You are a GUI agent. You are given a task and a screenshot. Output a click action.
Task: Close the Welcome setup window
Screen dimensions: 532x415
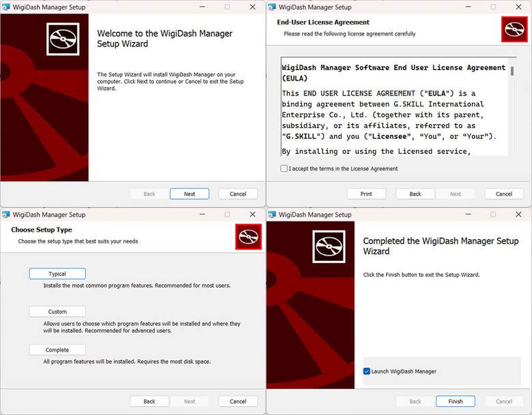pyautogui.click(x=252, y=7)
